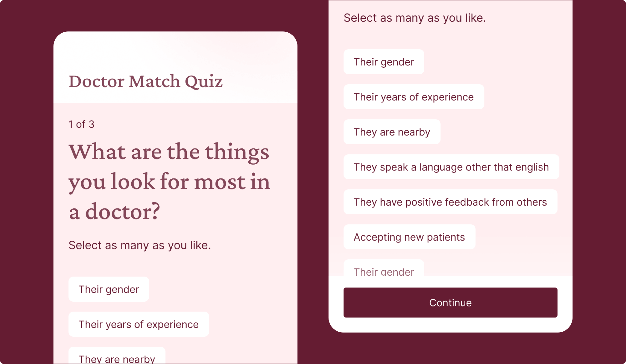Click "Select as many as you like." under the question heading
626x364 pixels.
140,245
